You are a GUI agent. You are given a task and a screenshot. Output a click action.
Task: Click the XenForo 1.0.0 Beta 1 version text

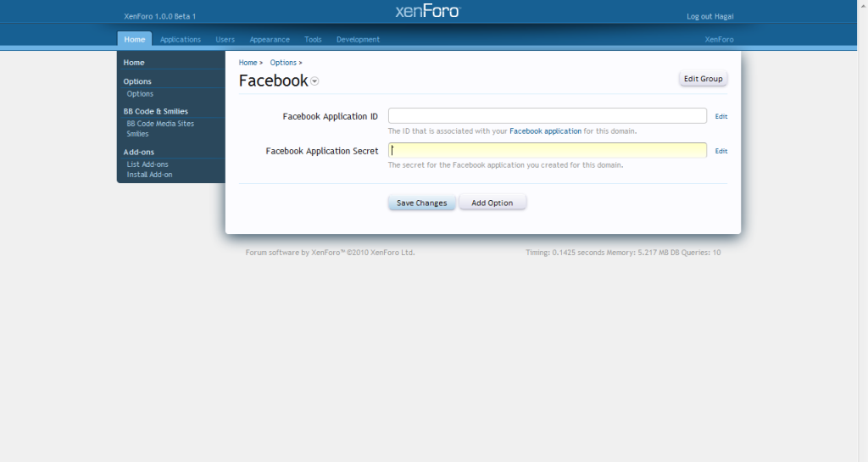point(160,17)
